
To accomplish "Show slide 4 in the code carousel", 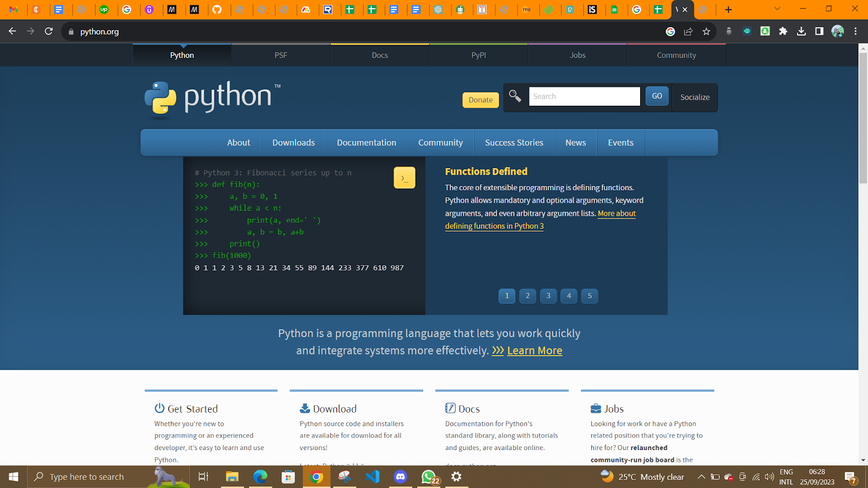I will click(x=569, y=296).
